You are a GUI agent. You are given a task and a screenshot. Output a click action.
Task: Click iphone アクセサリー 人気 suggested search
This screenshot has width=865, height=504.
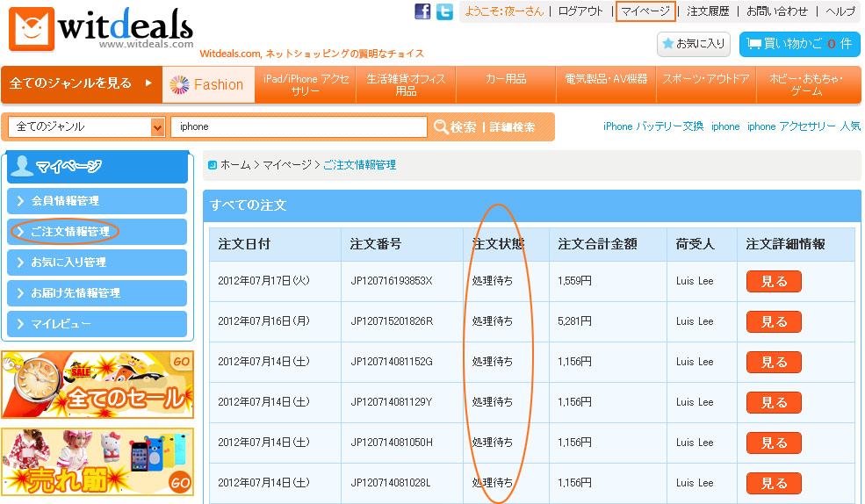pos(804,126)
